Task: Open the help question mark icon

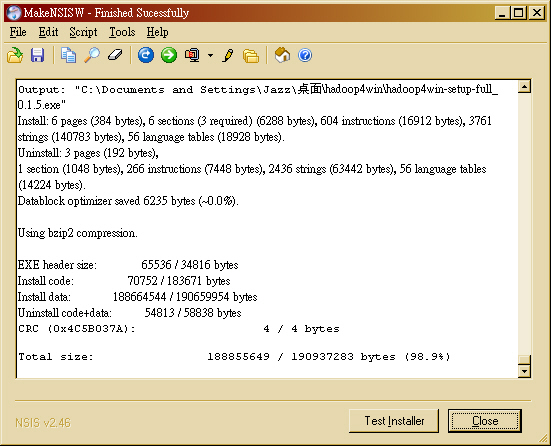Action: 305,55
